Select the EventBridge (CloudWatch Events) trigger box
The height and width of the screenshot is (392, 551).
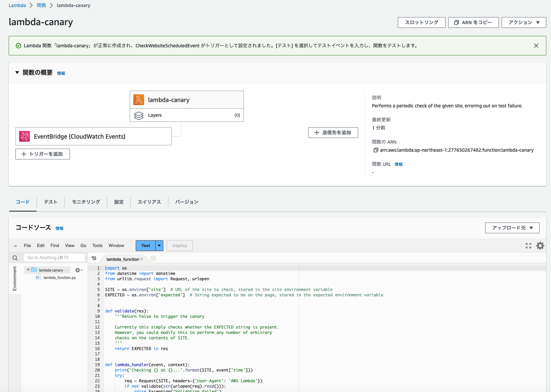coord(93,136)
